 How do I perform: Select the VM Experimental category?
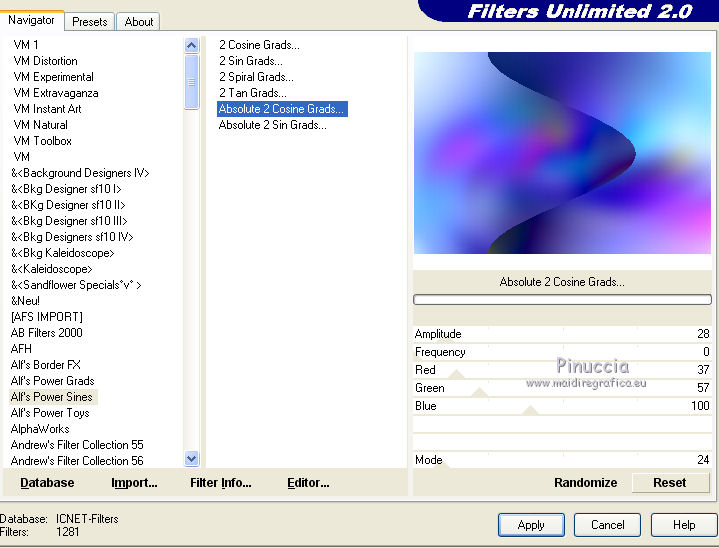[x=54, y=77]
